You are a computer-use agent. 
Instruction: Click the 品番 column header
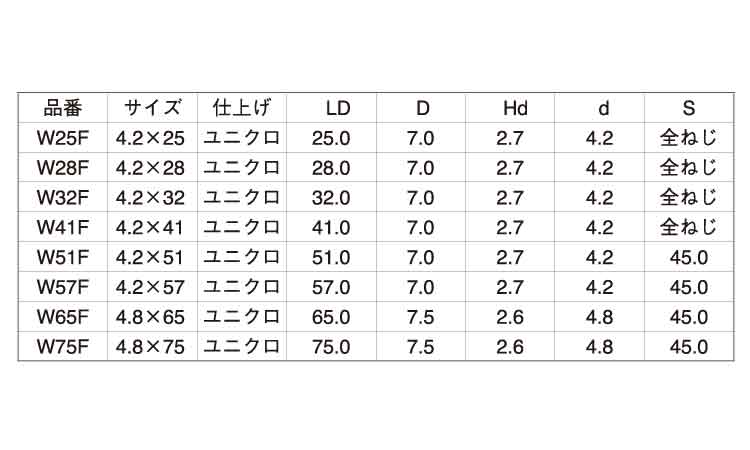63,108
